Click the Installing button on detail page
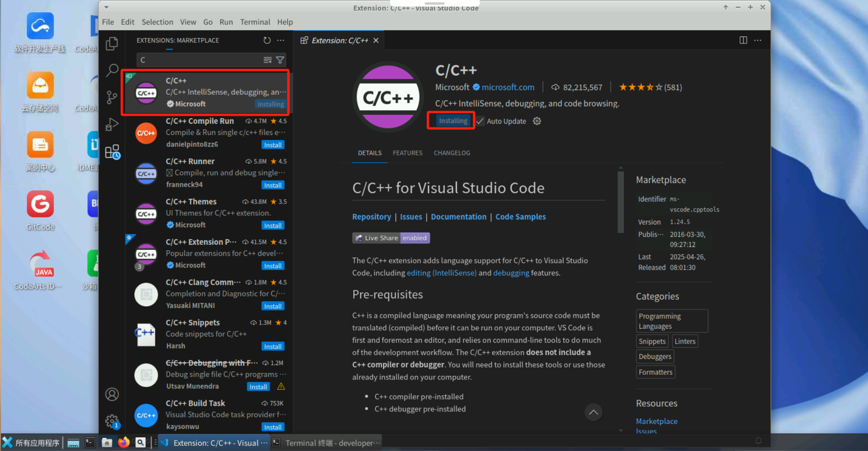Viewport: 868px width, 451px height. point(453,121)
